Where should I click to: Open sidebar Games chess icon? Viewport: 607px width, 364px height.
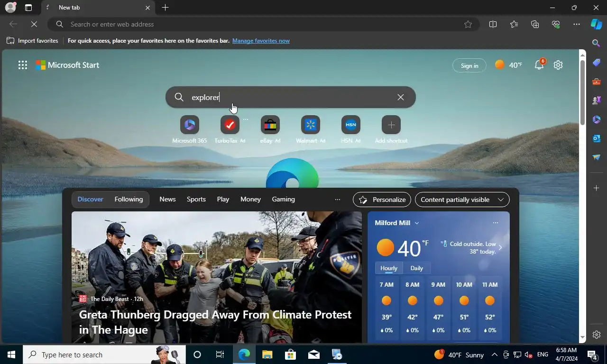597,100
